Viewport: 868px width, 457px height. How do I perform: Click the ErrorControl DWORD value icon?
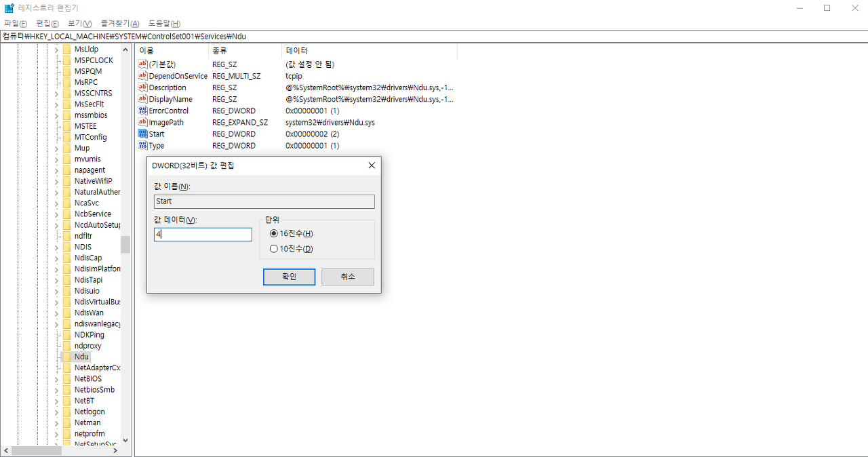point(142,111)
